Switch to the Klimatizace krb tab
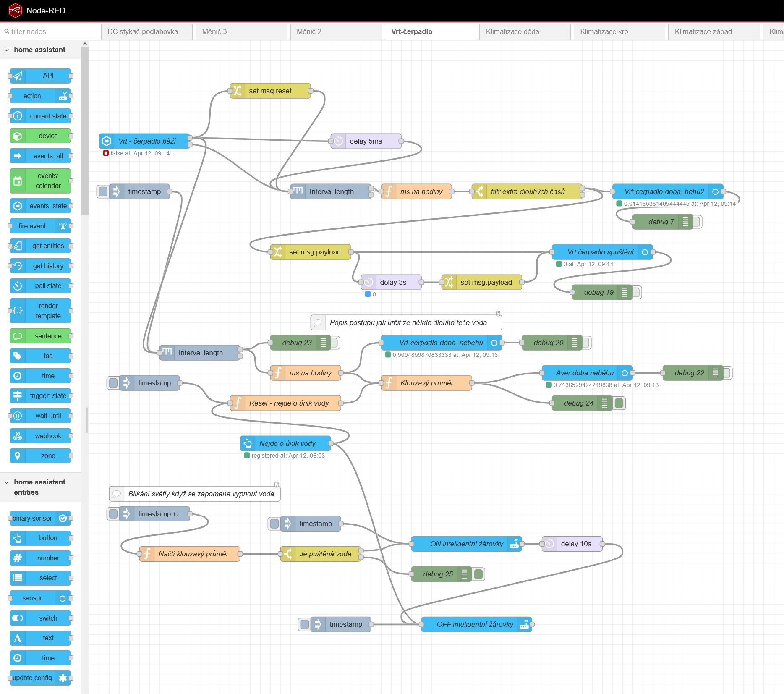The height and width of the screenshot is (694, 784). 604,31
